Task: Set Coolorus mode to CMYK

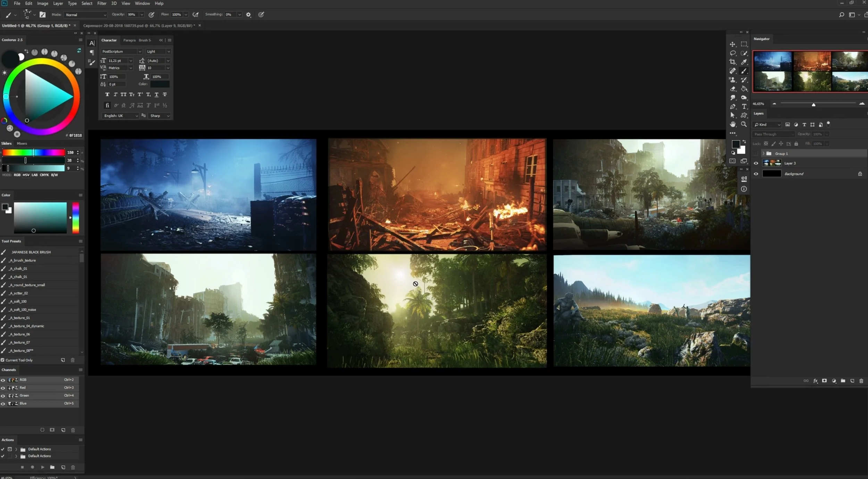Action: pyautogui.click(x=44, y=175)
